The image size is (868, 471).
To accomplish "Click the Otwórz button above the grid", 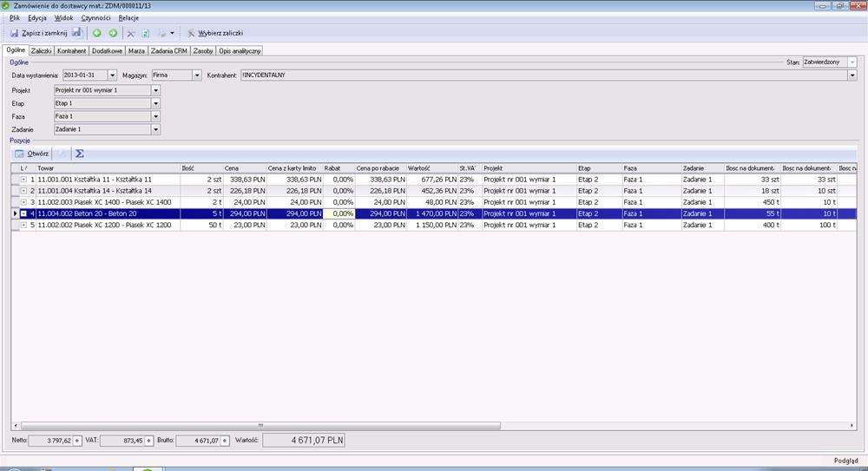I will point(32,154).
